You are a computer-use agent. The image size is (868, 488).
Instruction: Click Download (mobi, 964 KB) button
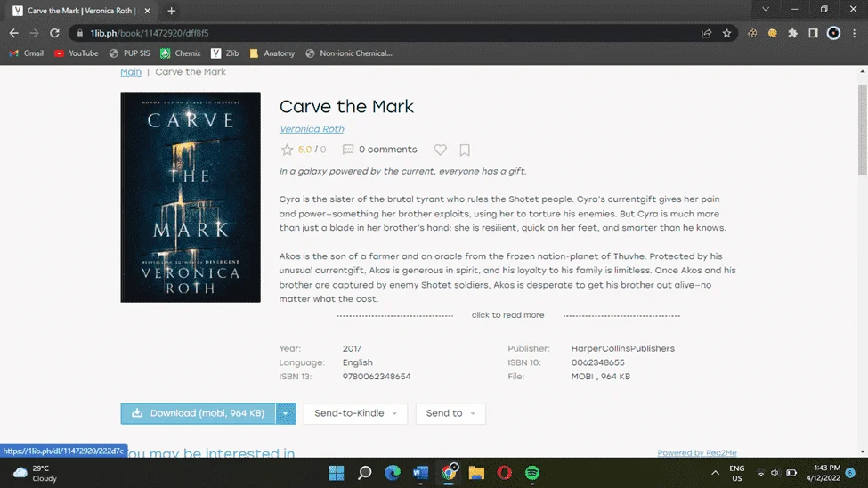point(198,413)
